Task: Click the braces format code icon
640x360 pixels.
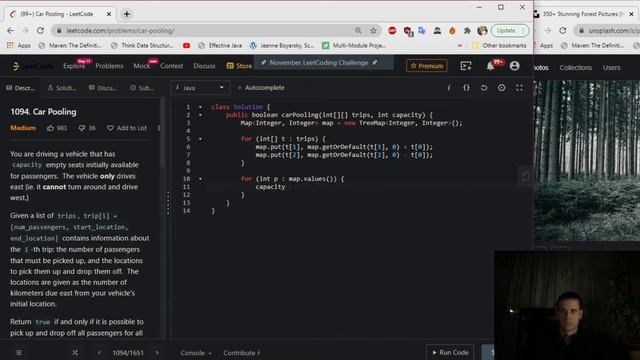Action: pyautogui.click(x=466, y=88)
